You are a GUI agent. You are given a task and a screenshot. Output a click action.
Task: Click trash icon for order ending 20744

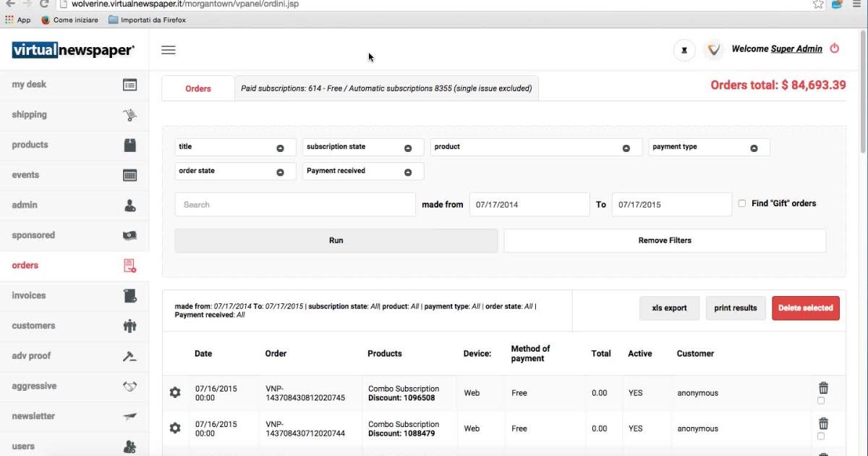pos(823,423)
